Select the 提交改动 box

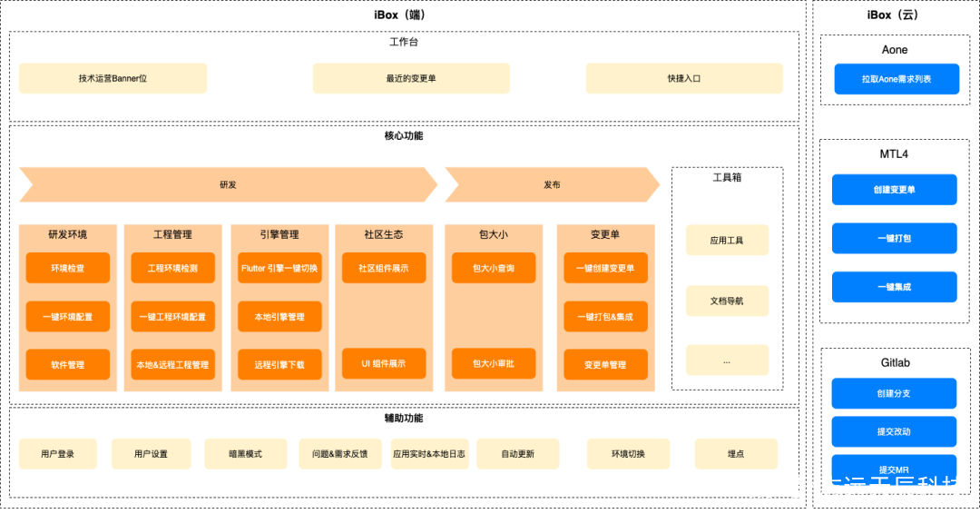pos(894,431)
